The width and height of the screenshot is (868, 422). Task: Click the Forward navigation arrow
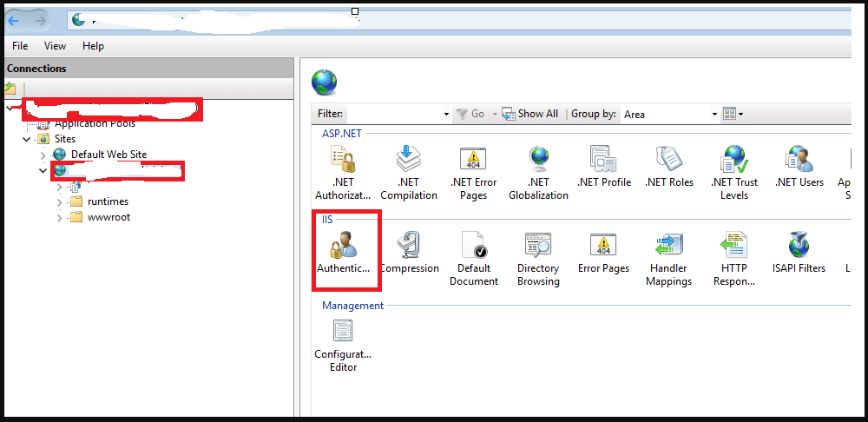tap(41, 21)
